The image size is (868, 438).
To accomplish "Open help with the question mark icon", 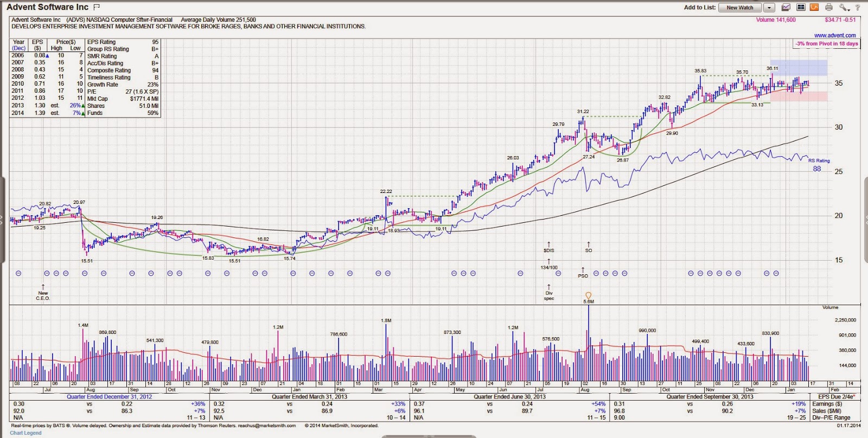I will click(858, 8).
